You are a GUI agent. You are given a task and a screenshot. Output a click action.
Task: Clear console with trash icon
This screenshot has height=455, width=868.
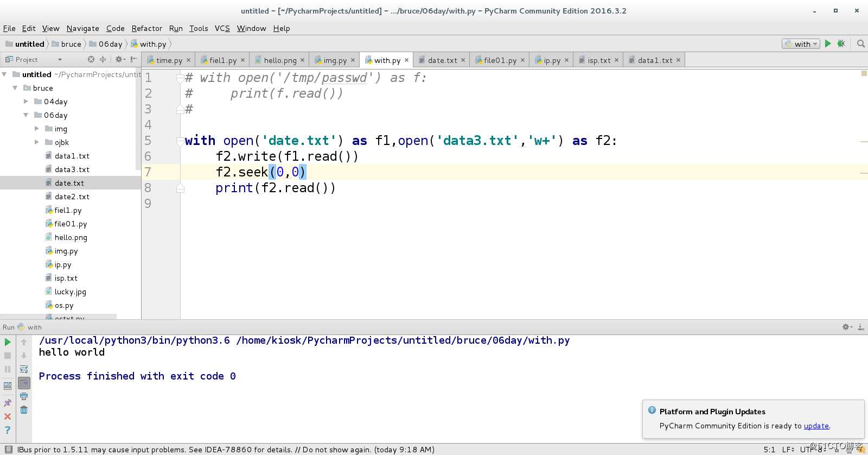[24, 410]
